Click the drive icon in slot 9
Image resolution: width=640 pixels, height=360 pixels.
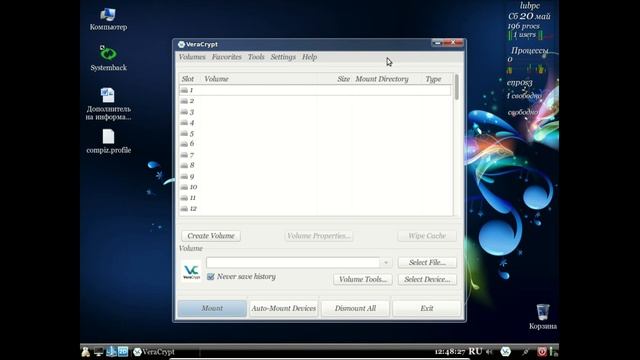(184, 176)
